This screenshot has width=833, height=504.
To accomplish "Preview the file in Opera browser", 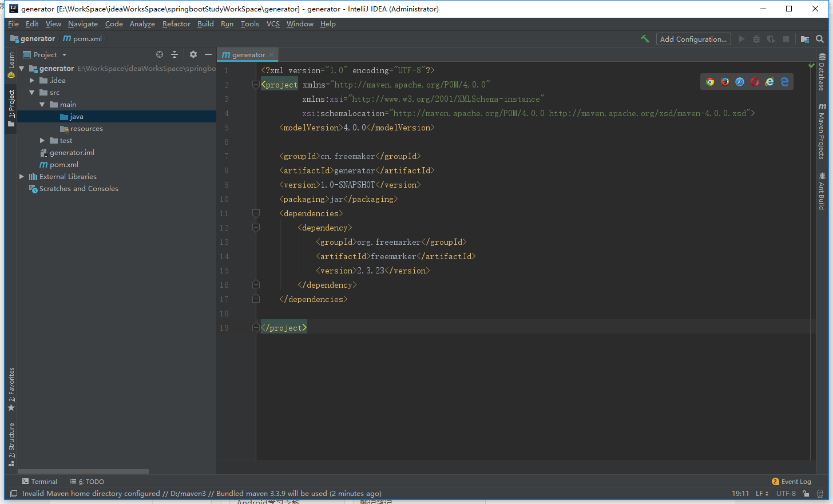I will click(x=755, y=81).
